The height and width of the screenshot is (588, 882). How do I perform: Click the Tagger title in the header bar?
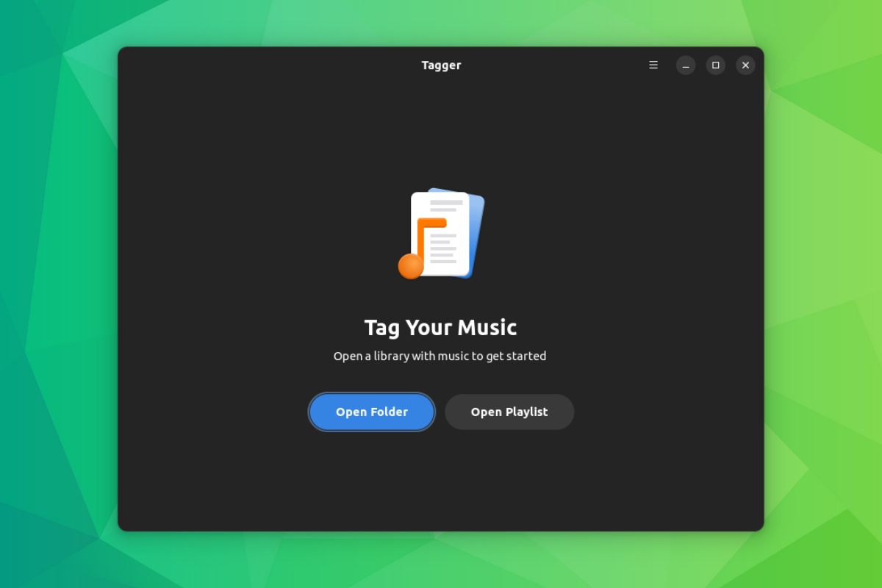tap(441, 65)
